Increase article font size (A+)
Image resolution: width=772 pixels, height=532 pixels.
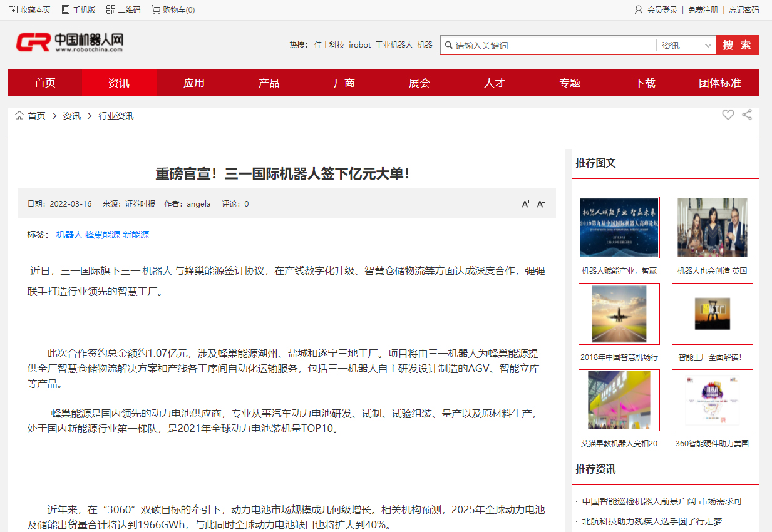pyautogui.click(x=526, y=204)
